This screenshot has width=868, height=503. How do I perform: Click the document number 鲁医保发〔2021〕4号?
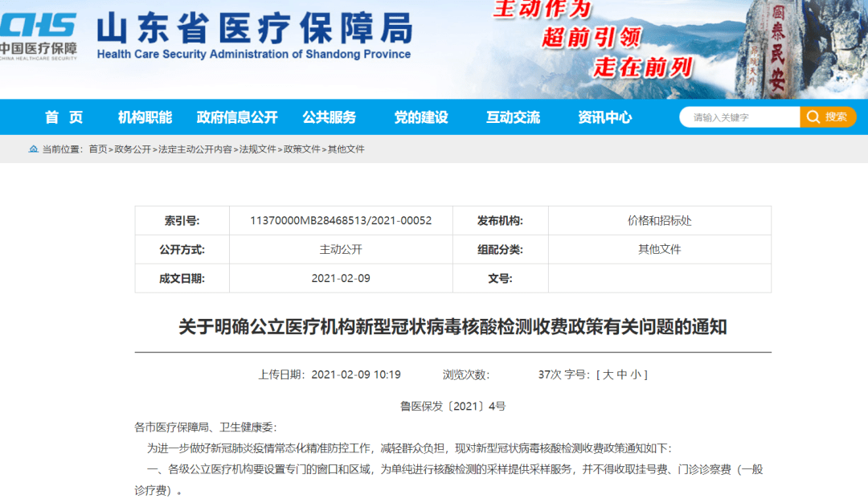point(452,406)
